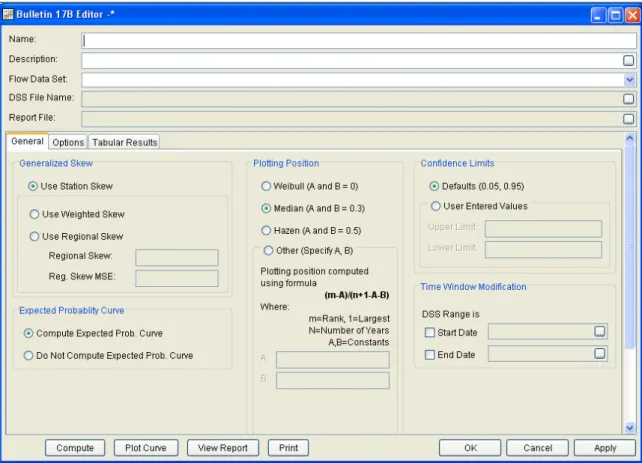Image resolution: width=642 pixels, height=463 pixels.
Task: Click the Apply button
Action: coord(605,448)
